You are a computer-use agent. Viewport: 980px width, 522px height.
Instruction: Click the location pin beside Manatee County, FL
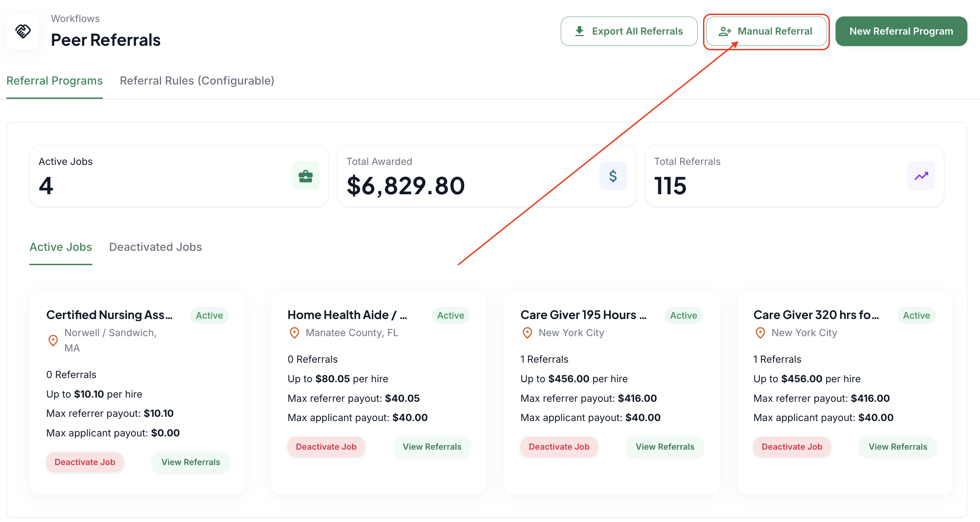(294, 333)
